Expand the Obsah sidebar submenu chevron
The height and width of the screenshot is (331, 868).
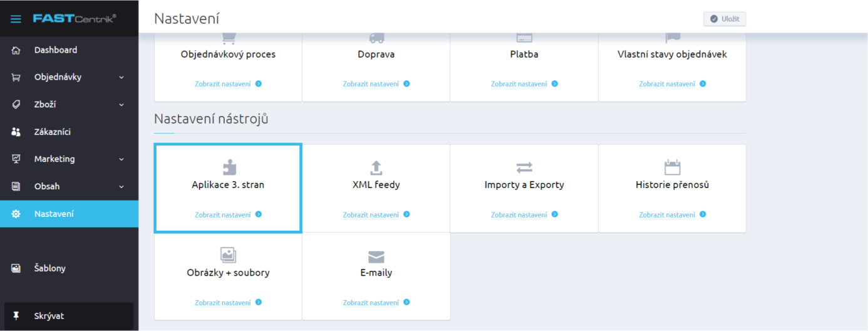coord(121,186)
